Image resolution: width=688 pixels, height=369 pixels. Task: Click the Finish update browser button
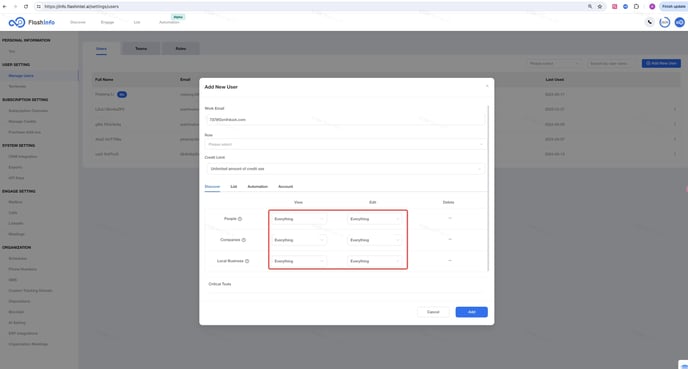673,7
